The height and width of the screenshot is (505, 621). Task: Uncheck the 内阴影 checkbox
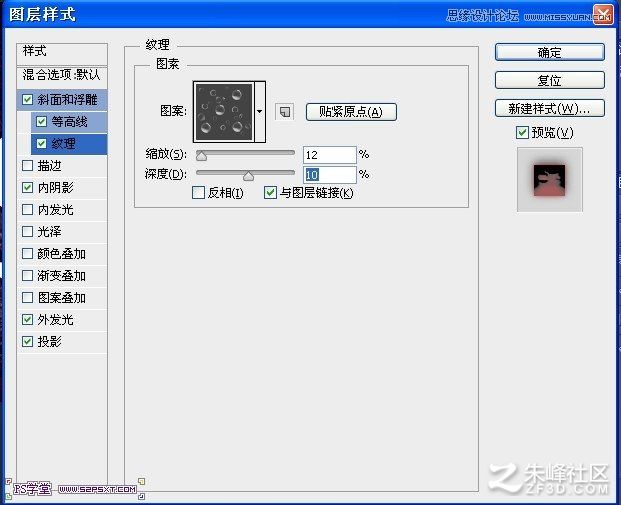click(27, 187)
